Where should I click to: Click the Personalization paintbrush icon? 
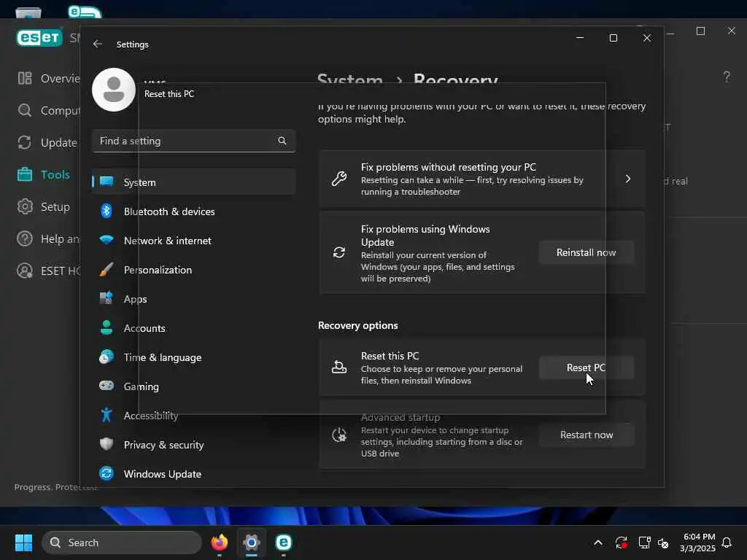(107, 270)
